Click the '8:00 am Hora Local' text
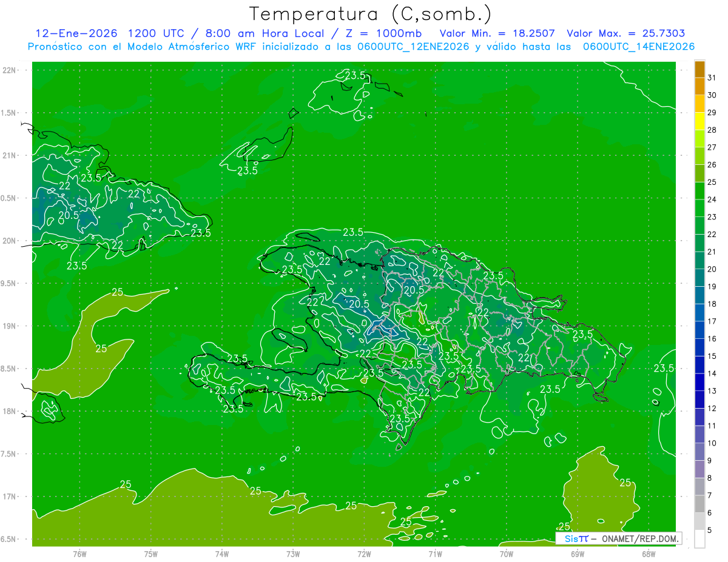This screenshot has width=728, height=562. (x=264, y=33)
